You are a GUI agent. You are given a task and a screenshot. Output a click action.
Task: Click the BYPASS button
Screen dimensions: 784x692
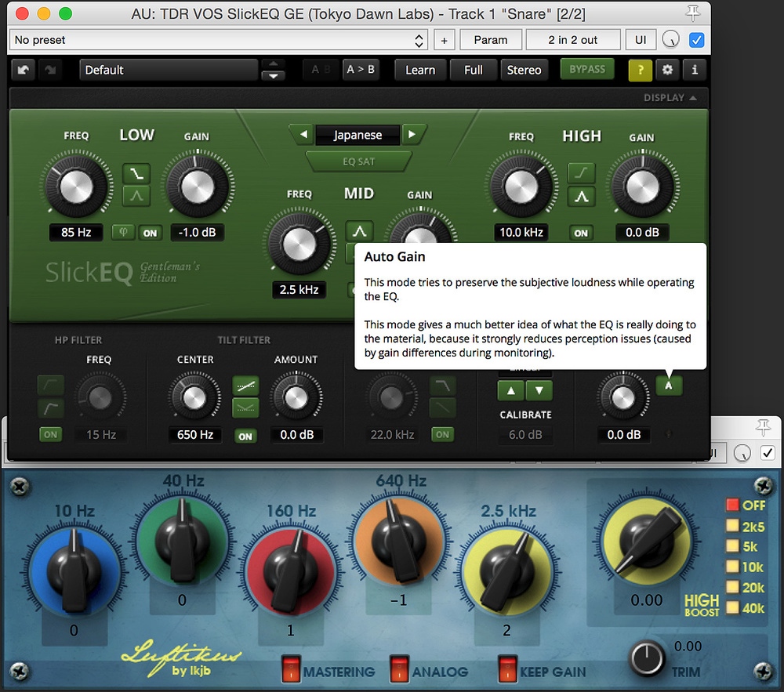pos(587,69)
